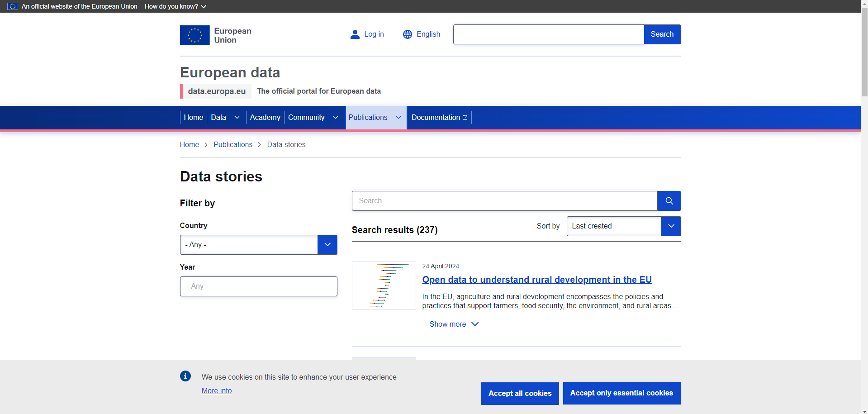
Task: Go to Publications in breadcrumb
Action: tap(233, 145)
